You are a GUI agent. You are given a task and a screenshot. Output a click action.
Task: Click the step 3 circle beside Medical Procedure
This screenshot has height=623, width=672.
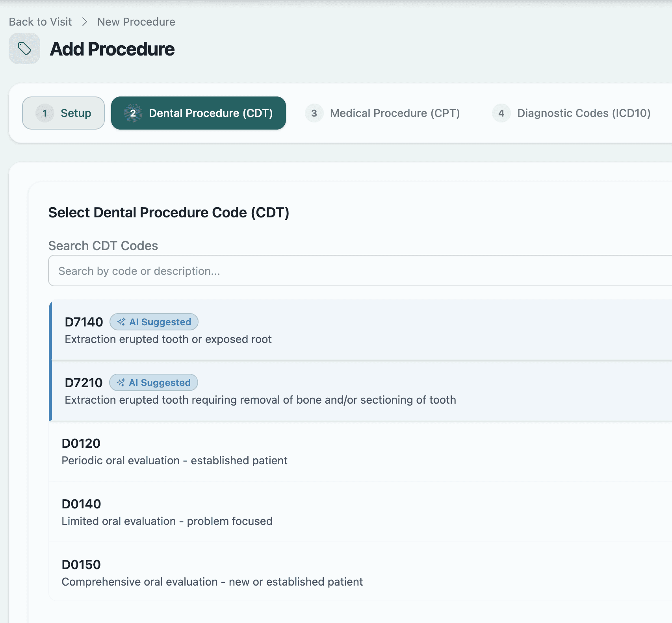pyautogui.click(x=314, y=113)
